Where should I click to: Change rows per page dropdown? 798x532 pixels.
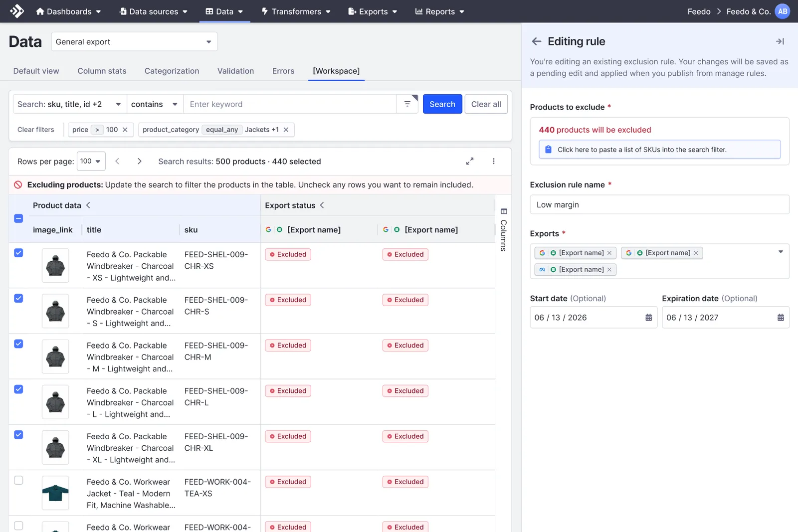91,161
